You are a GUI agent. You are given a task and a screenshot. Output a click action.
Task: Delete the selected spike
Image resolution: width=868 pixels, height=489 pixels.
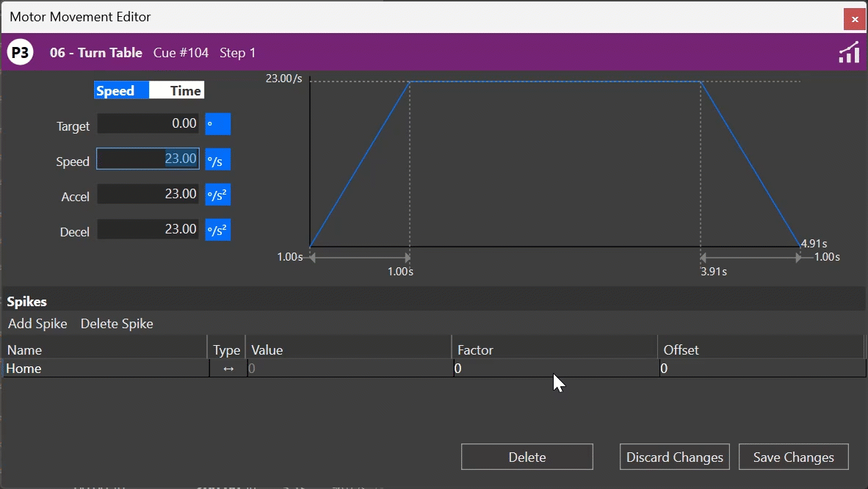point(117,323)
